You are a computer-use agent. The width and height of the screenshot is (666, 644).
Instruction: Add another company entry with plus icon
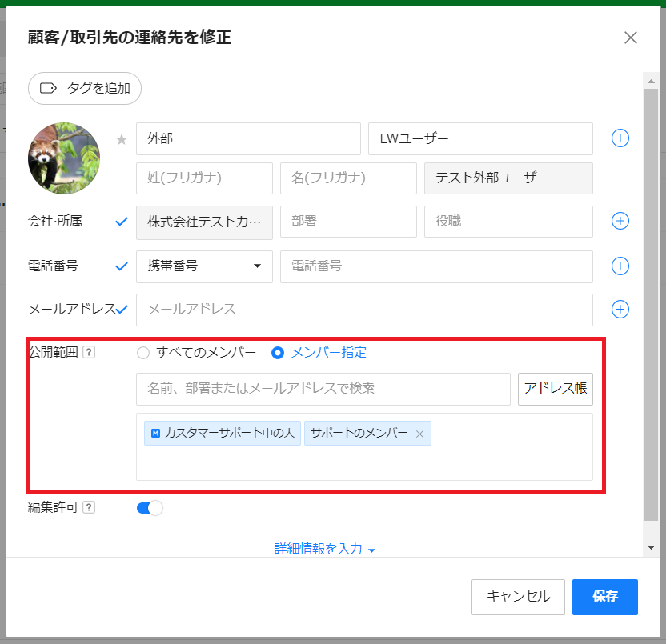(620, 221)
